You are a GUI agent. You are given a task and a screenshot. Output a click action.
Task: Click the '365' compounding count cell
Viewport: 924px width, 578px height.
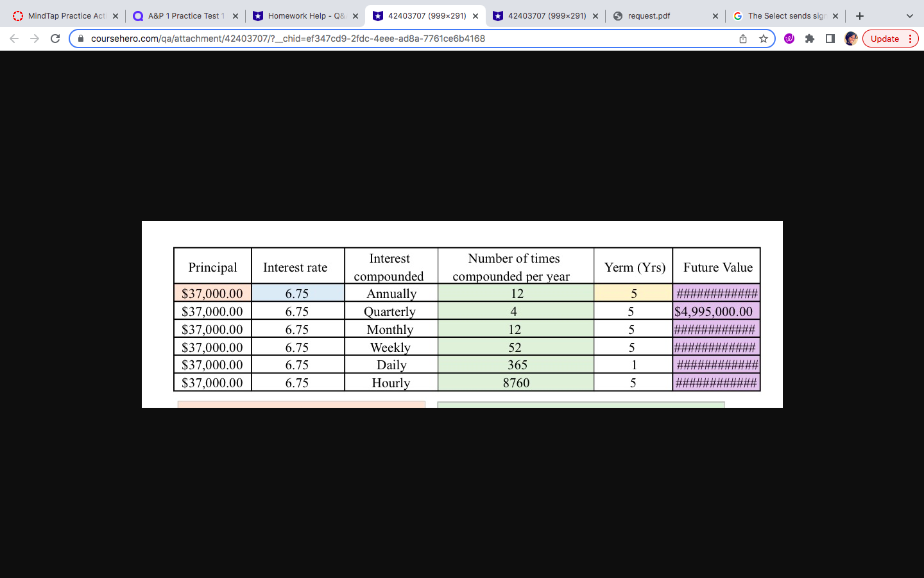[x=517, y=364]
